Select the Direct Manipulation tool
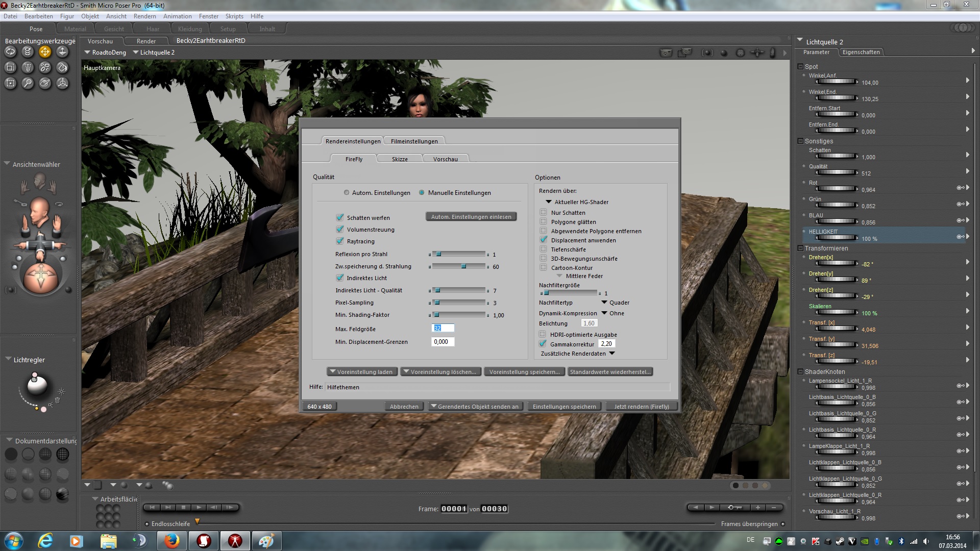Screen dimensions: 980x551 pos(62,83)
